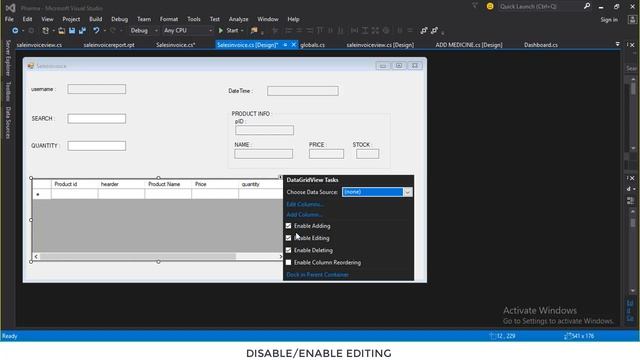Screen dimensions: 640x360
Task: Open the Project menu
Action: pos(71,19)
